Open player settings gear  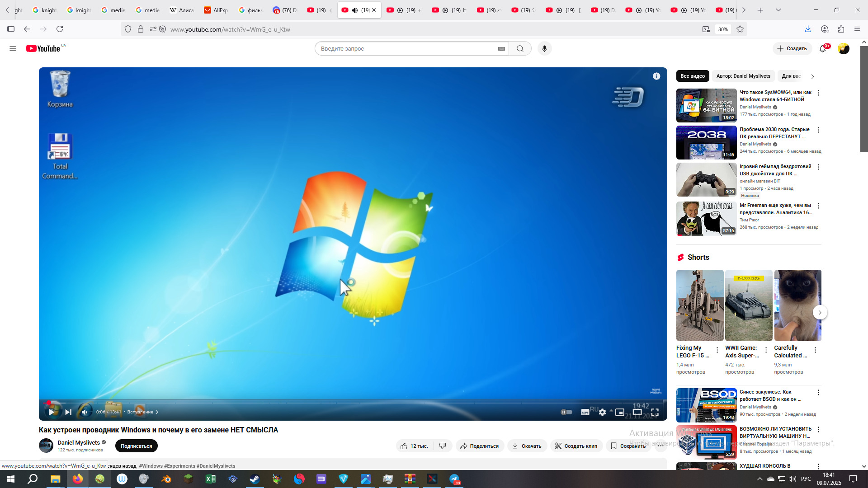[x=602, y=412]
